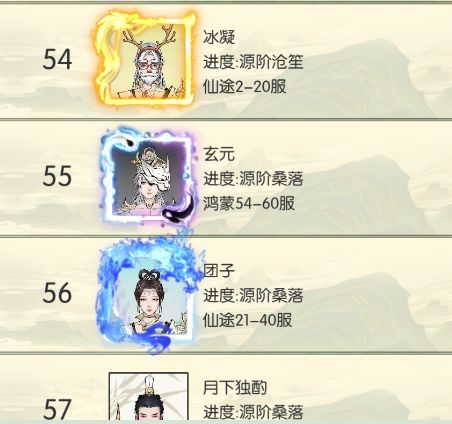Open 月下独酌's plain-framed avatar
The width and height of the screenshot is (452, 424).
pos(149,397)
